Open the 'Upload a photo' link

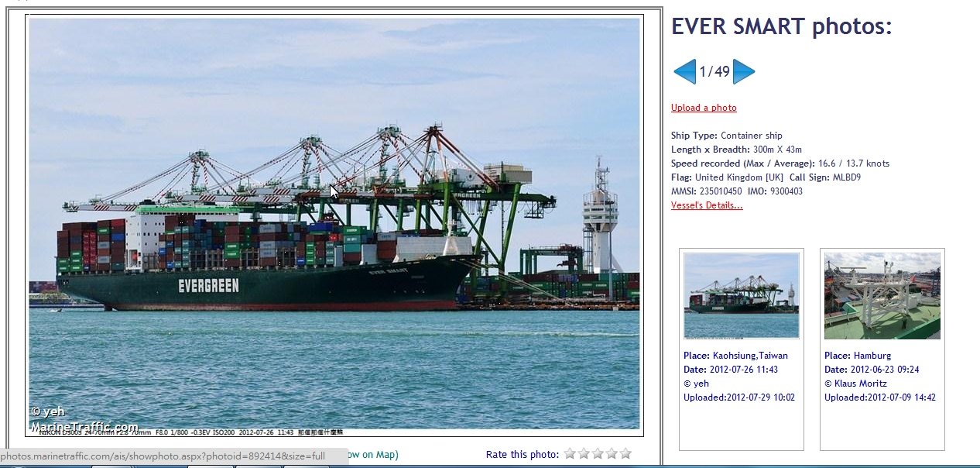click(704, 108)
